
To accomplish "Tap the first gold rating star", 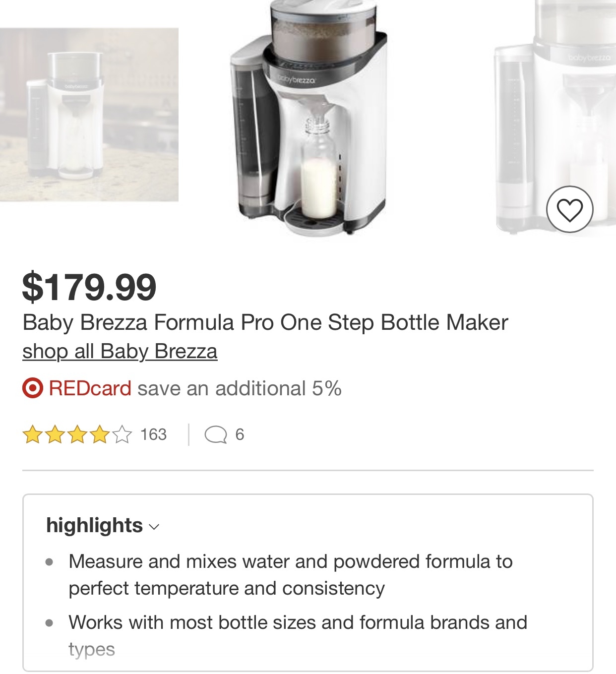I will point(32,434).
